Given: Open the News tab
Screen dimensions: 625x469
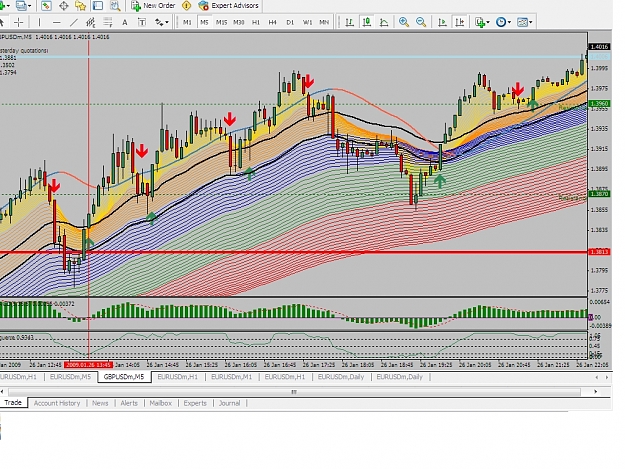Looking at the screenshot, I should click(x=100, y=403).
